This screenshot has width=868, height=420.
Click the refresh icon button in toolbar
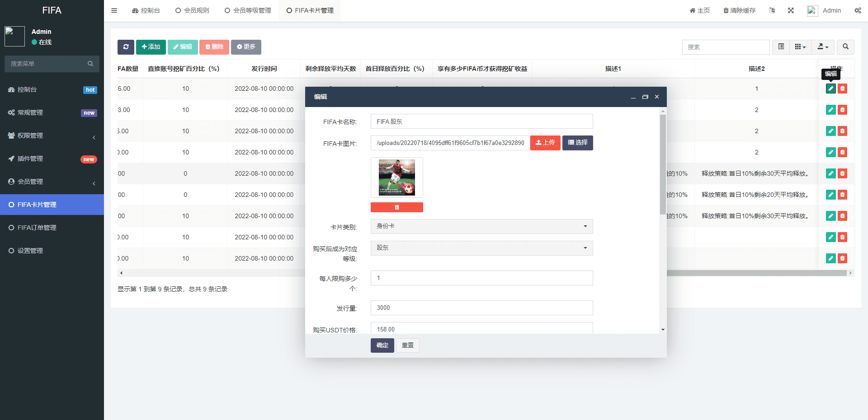[126, 47]
